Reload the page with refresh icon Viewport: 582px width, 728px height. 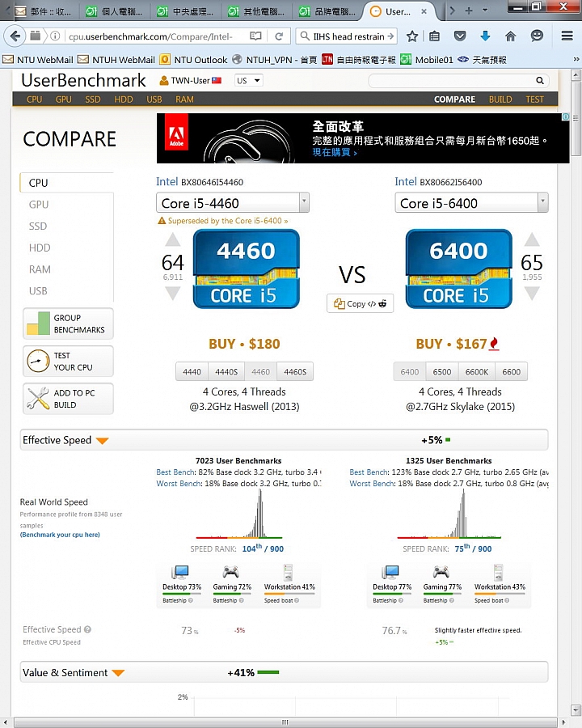[279, 36]
